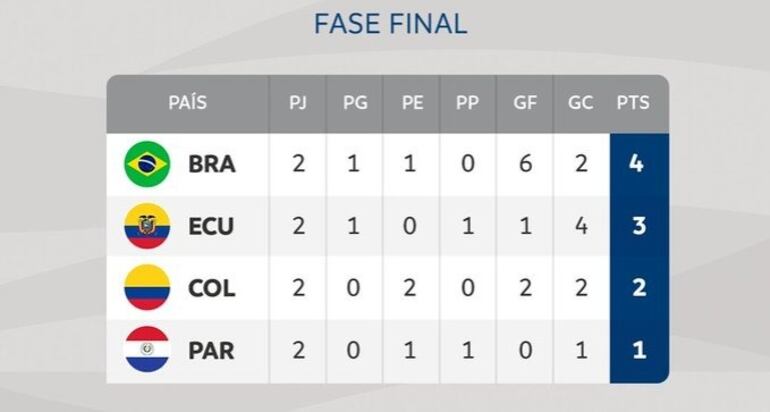This screenshot has height=412, width=770.
Task: Select the ECU team name
Action: pyautogui.click(x=212, y=227)
